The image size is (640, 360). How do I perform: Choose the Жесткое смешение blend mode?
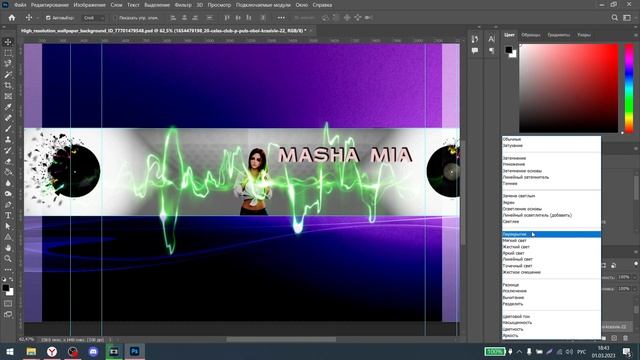coord(551,272)
